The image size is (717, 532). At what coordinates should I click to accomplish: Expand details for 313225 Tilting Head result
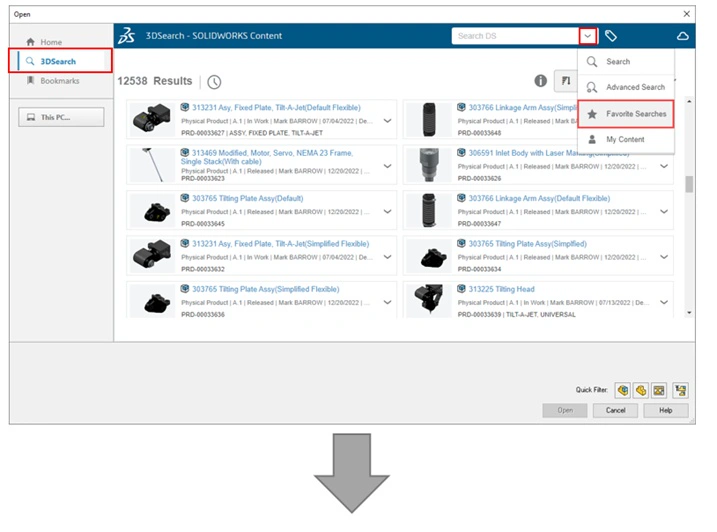pos(664,302)
